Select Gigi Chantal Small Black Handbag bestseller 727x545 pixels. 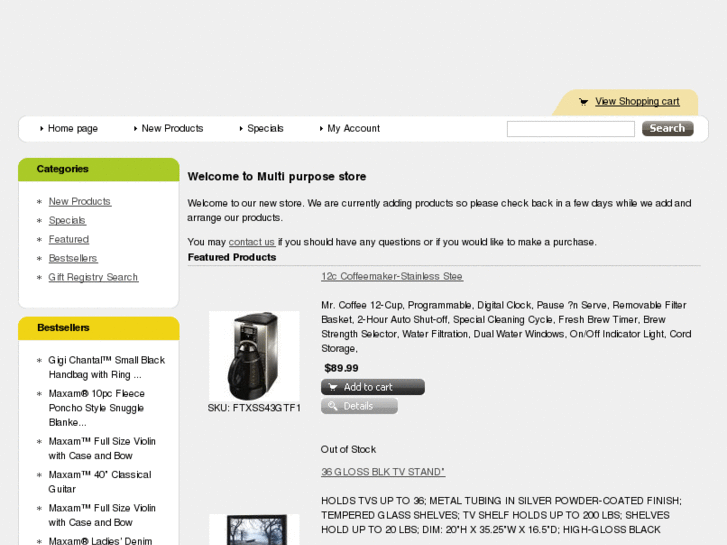[x=107, y=367]
